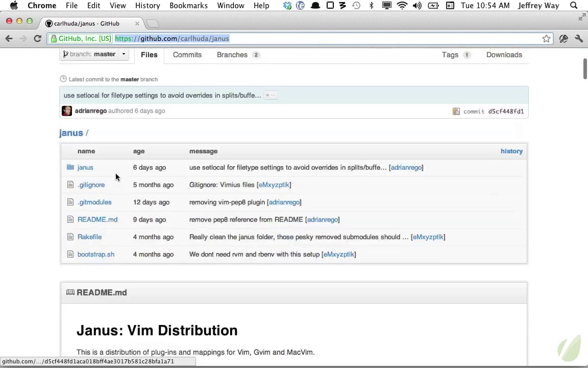
Task: Click the 'Janus: Vim Distribution' heading
Action: coord(157,331)
